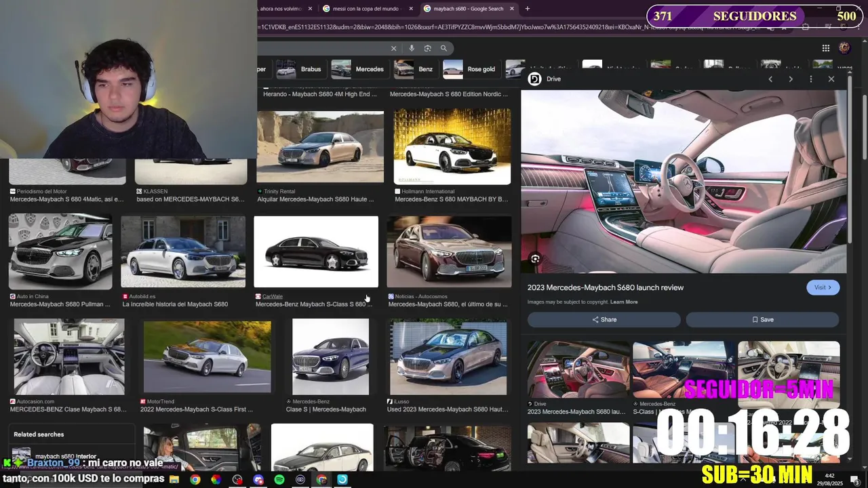Open the 'Auto in China' Maybach S680 Pullman image
Screen dimensions: 868x488
coord(60,252)
